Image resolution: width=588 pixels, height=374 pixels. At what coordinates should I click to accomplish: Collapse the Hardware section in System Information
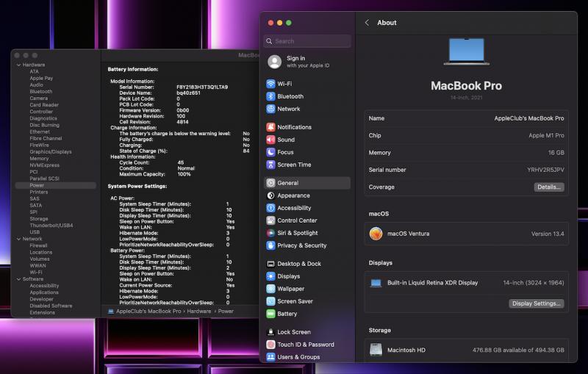[x=18, y=65]
